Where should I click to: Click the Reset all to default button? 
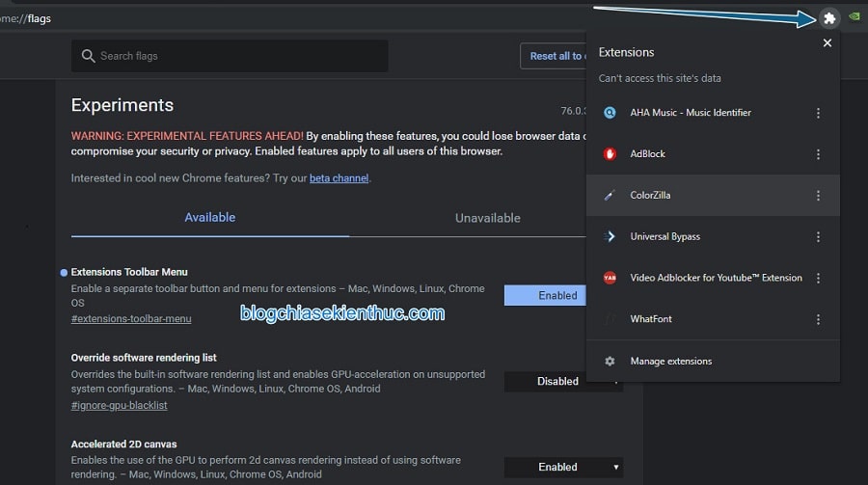click(x=553, y=56)
